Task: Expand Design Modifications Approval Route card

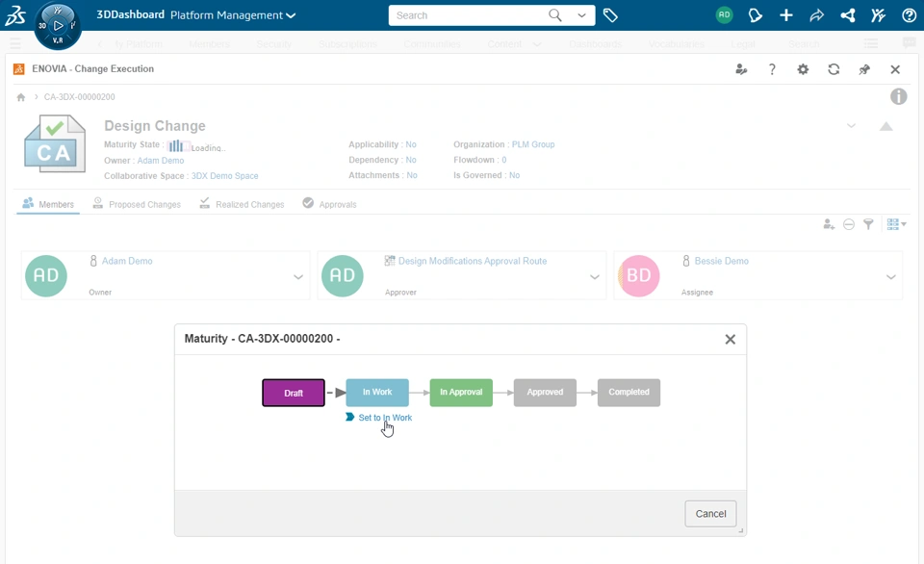Action: 595,277
